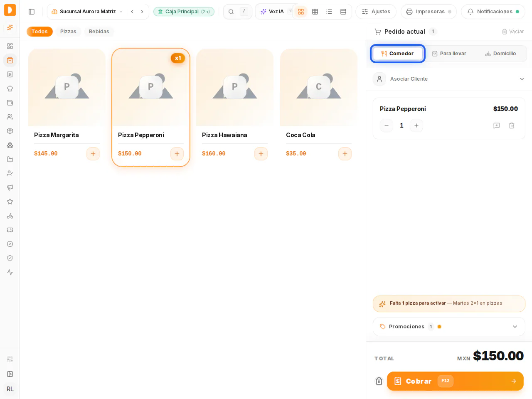The height and width of the screenshot is (399, 532).
Task: Click the trash icon beside Cobrar
Action: tap(379, 381)
